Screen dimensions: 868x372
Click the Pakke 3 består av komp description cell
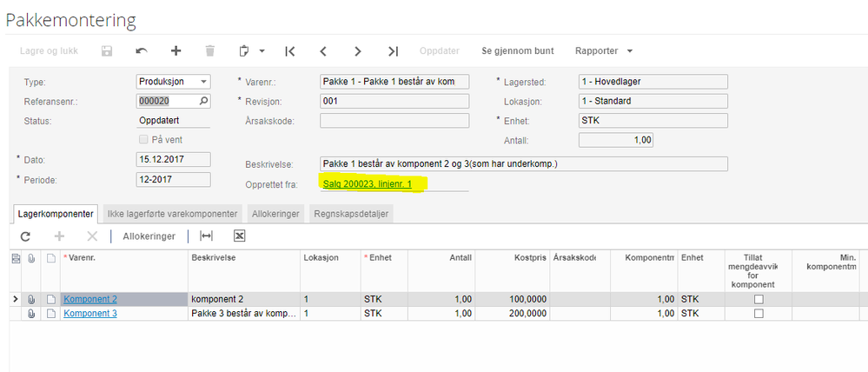pos(244,313)
